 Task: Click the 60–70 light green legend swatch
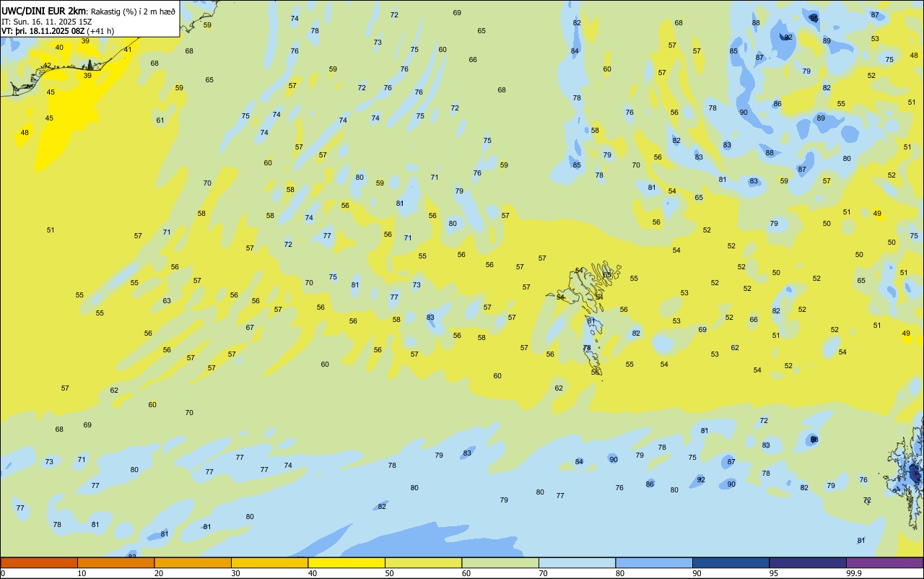click(500, 562)
